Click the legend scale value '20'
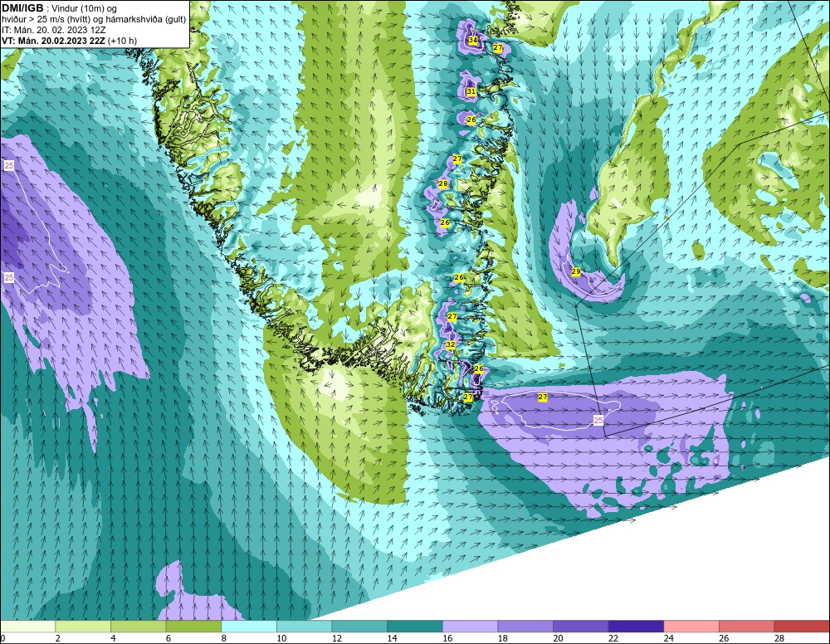This screenshot has width=830, height=644. point(558,638)
